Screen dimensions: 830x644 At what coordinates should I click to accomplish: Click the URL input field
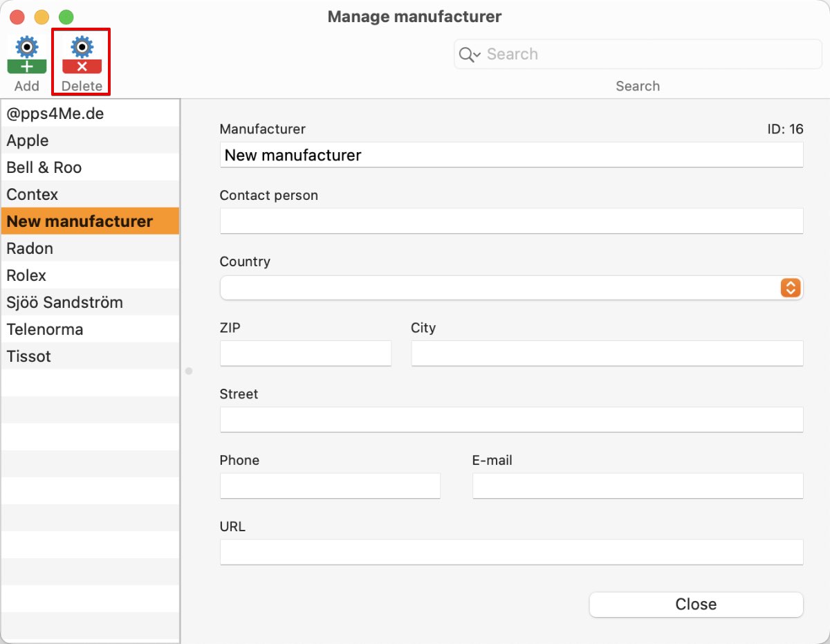tap(511, 553)
